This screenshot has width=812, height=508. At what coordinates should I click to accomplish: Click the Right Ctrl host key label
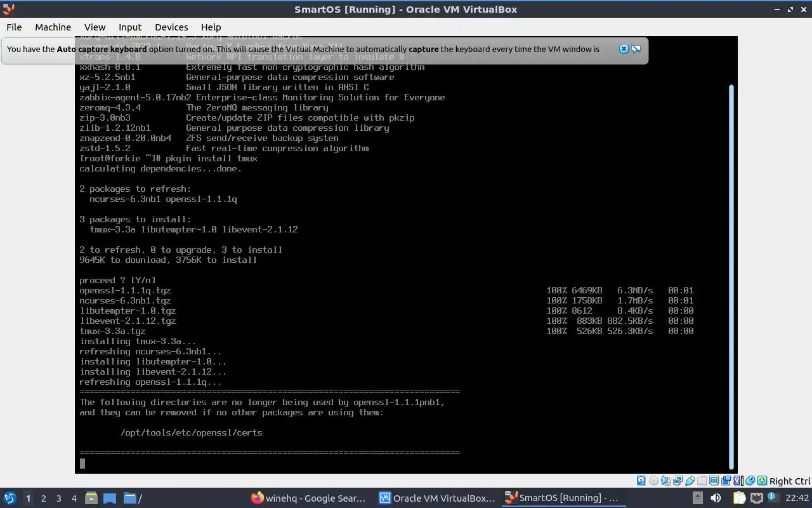click(x=790, y=481)
